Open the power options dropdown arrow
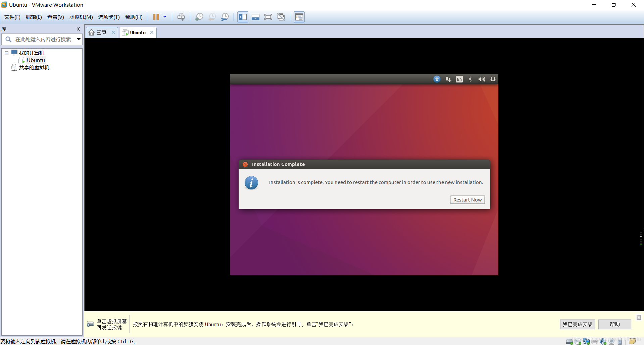 click(165, 17)
